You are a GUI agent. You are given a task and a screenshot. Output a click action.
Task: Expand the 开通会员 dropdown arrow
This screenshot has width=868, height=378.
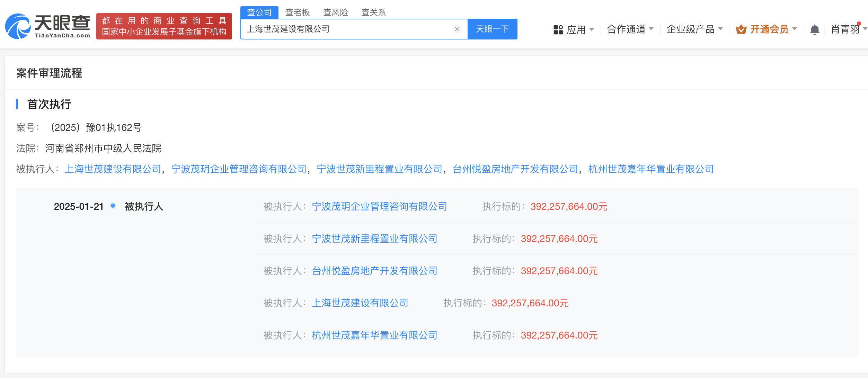coord(795,29)
